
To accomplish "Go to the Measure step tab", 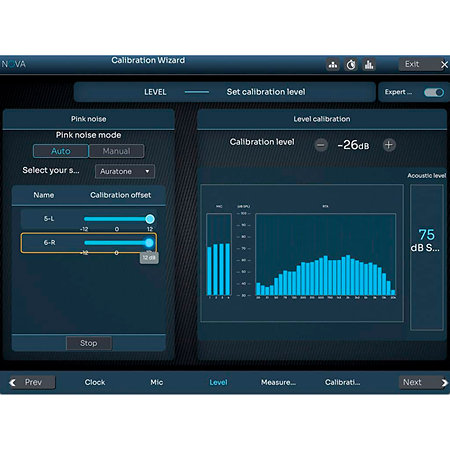I will click(278, 382).
